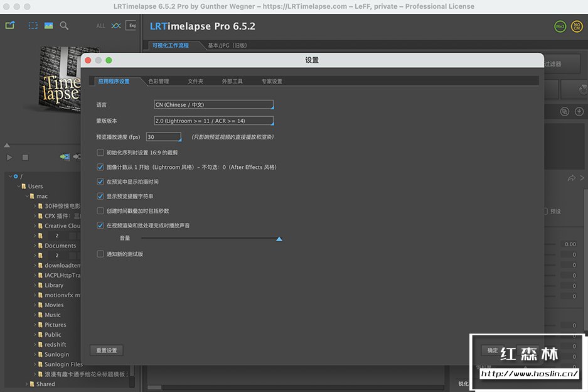Expand the Creative Cloud folder arrow

pyautogui.click(x=35, y=226)
